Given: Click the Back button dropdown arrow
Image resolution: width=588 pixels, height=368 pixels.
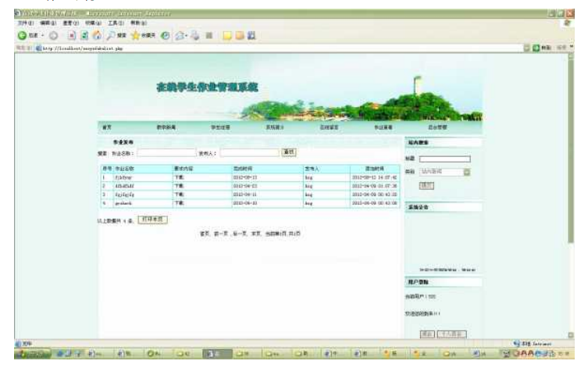Looking at the screenshot, I should (x=43, y=36).
